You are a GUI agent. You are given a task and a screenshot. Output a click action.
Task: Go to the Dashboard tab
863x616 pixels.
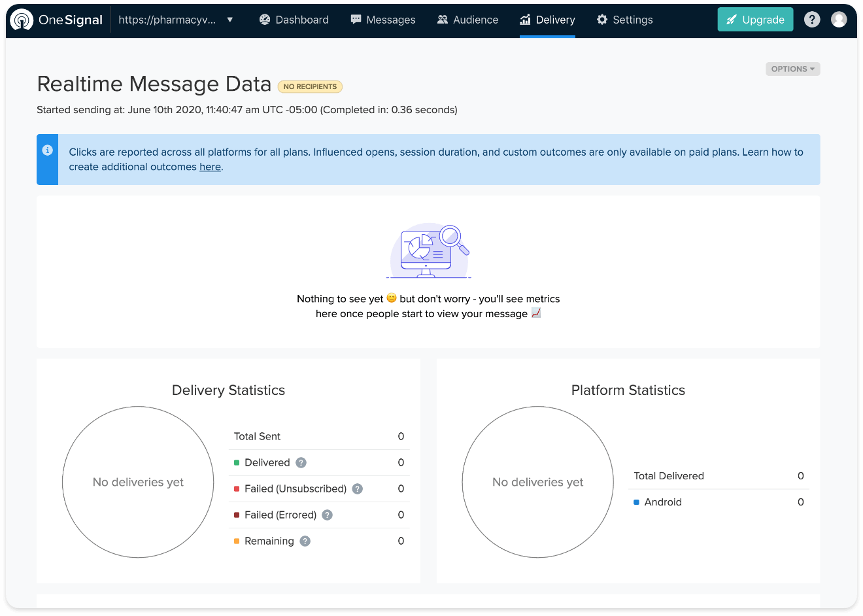tap(294, 20)
